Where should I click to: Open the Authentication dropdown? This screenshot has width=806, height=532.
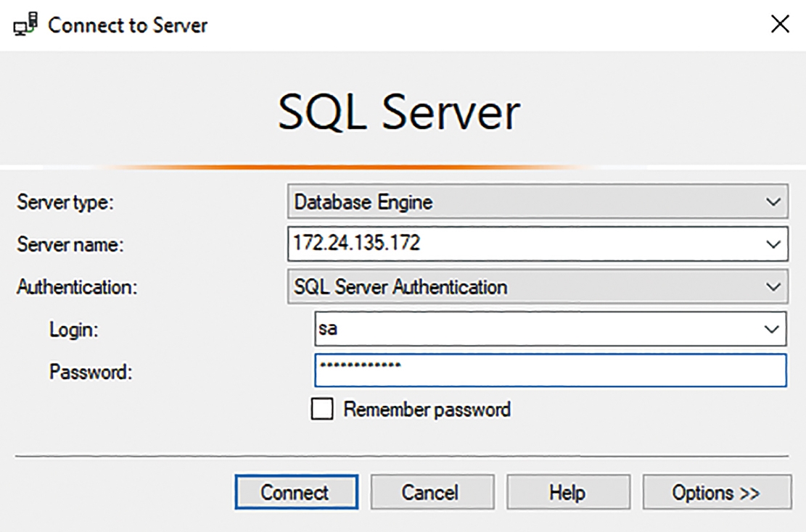pyautogui.click(x=537, y=286)
